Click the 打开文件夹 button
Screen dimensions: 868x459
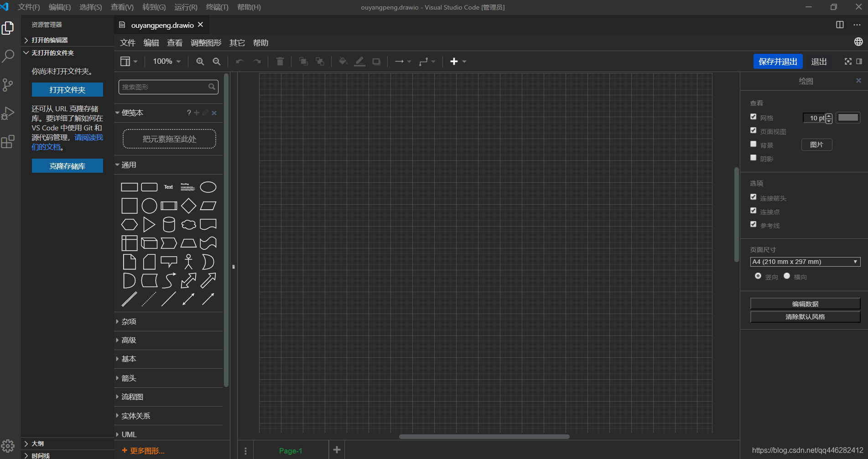68,90
